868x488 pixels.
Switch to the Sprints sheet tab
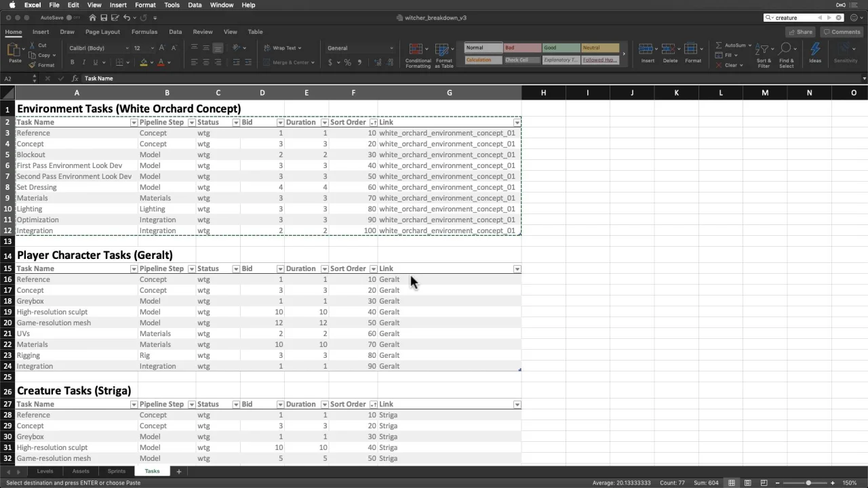pos(117,471)
